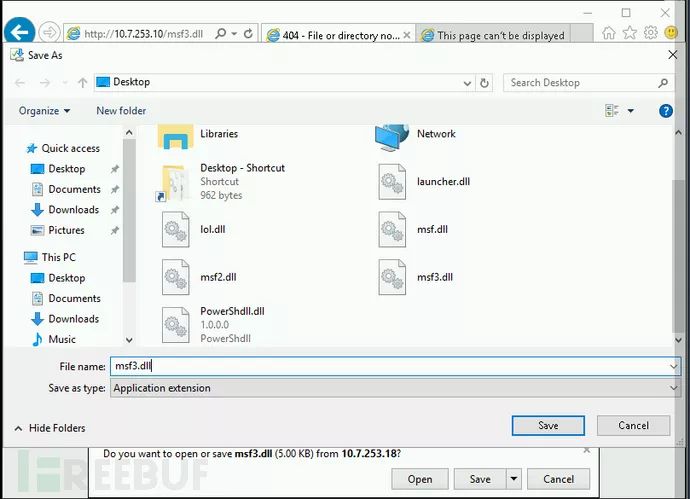Select the PowerShdll.dll file
Screen dimensions: 690x499
pyautogui.click(x=213, y=325)
